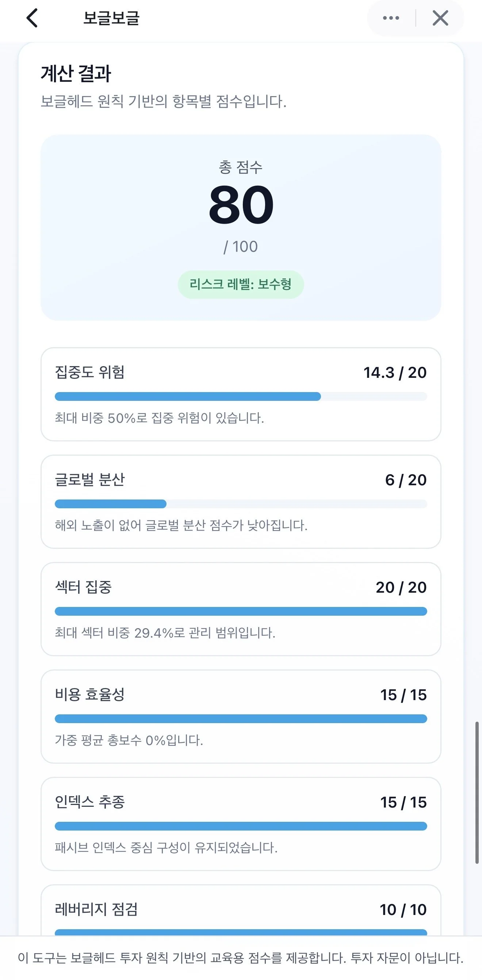Select the 섹터 집중 card title
This screenshot has width=482, height=980.
(83, 587)
